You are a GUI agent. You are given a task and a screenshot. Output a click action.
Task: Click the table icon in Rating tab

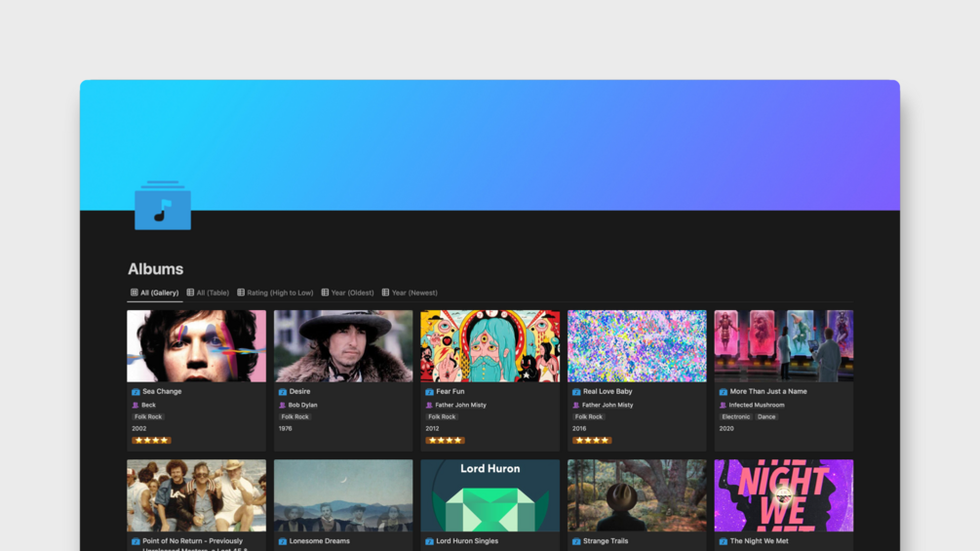(x=241, y=293)
